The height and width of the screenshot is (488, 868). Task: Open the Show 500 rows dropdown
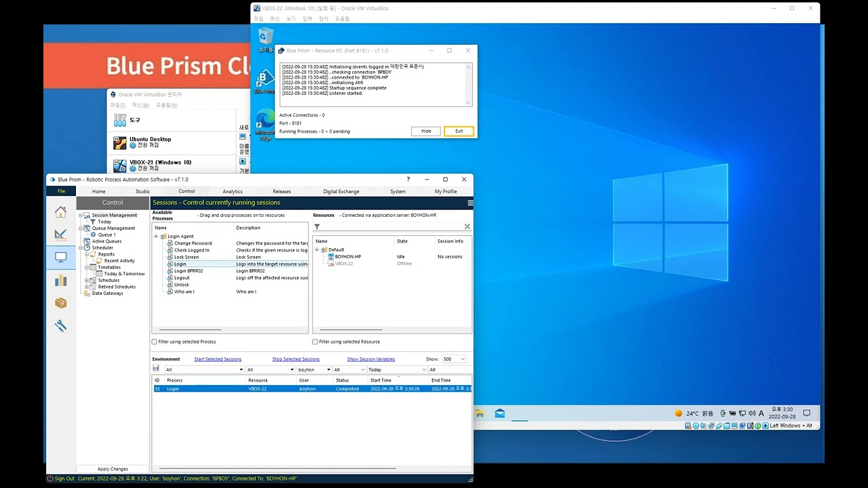pos(454,359)
